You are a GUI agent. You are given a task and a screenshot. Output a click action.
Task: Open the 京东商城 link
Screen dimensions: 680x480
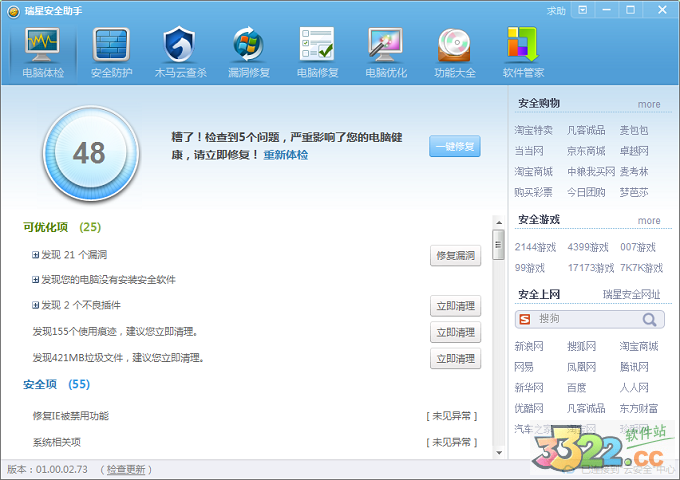pos(586,151)
